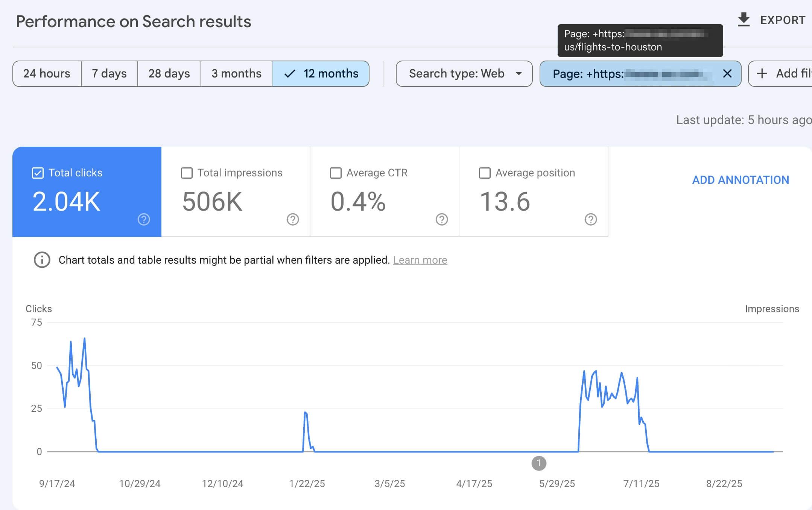Click the ADD ANNOTATION button
Screen dimensions: 812x510
(x=740, y=180)
